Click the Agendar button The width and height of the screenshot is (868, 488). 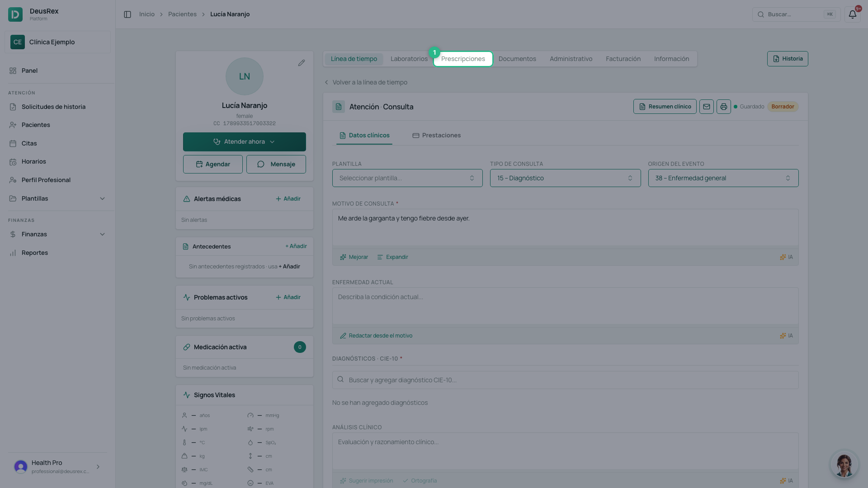tap(213, 164)
